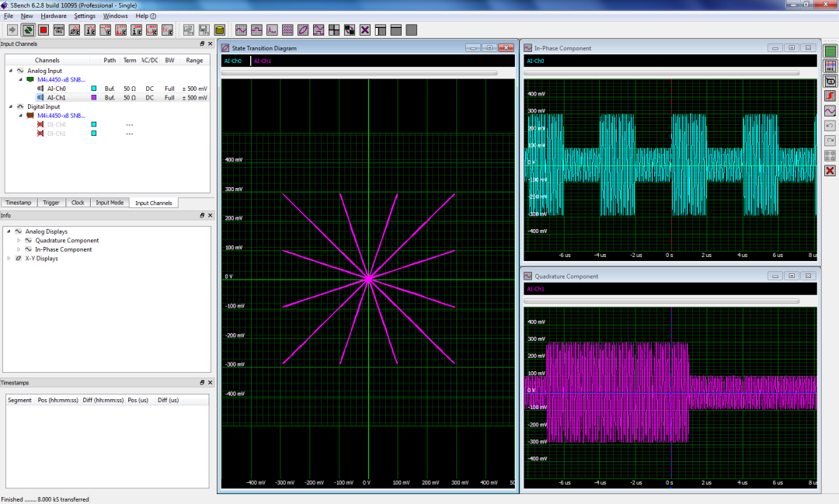Click the red S-curve icon in right toolbar
The height and width of the screenshot is (504, 839).
(x=830, y=96)
